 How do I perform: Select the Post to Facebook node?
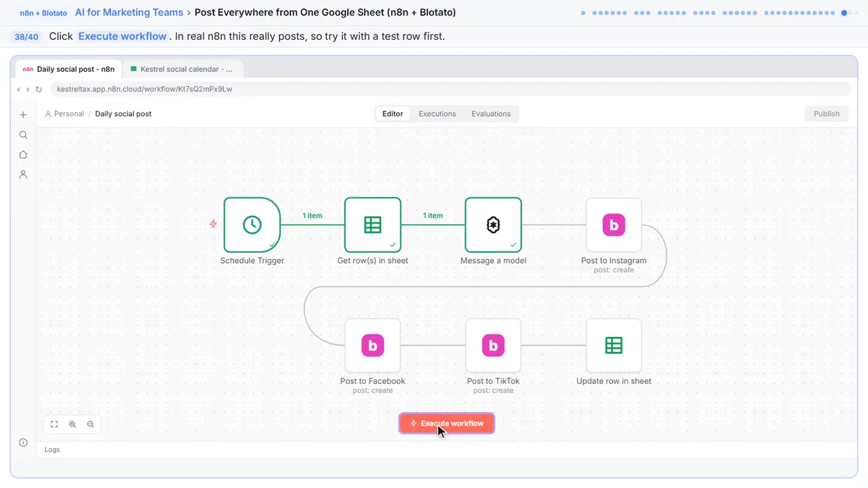373,346
